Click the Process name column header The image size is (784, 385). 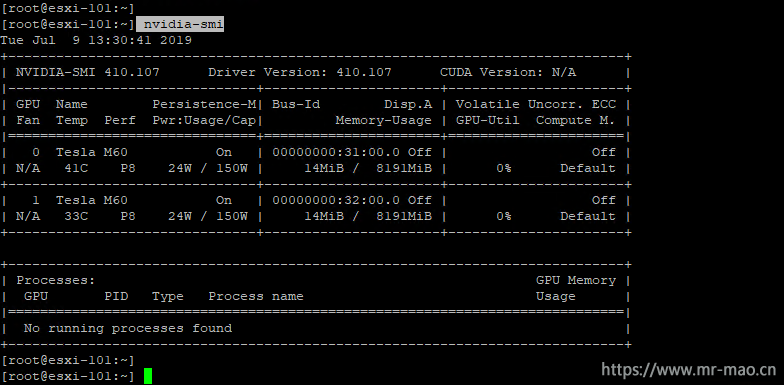pyautogui.click(x=256, y=296)
